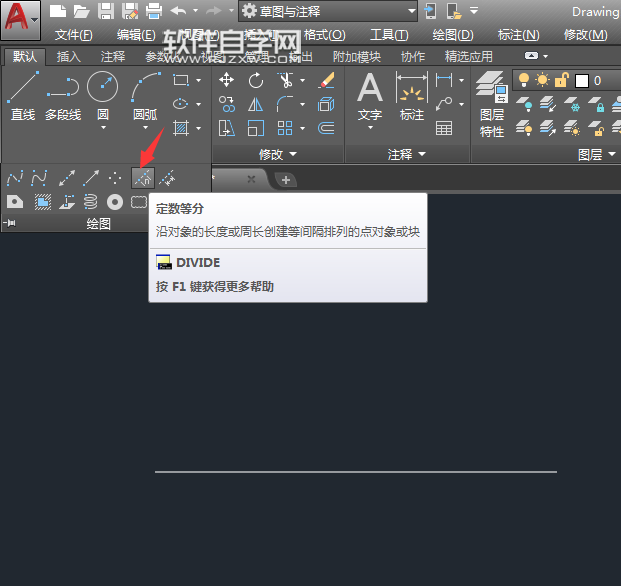
Task: Select the Trim scissors tool
Action: [286, 80]
